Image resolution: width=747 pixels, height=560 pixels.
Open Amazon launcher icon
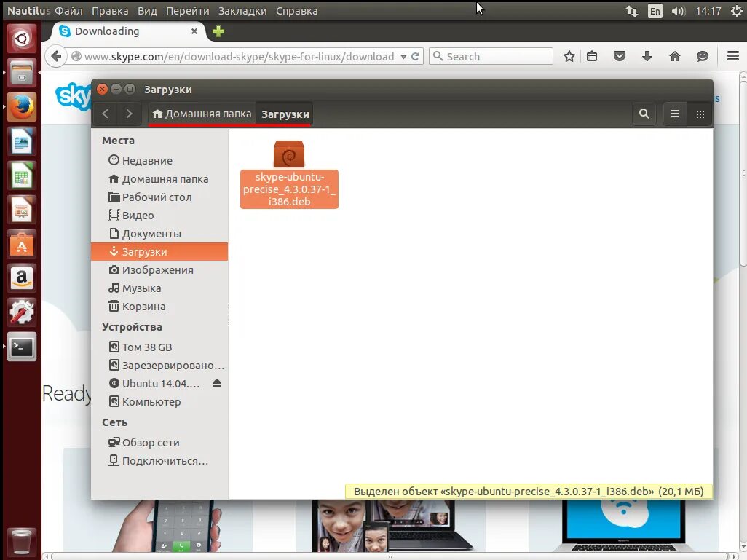click(x=21, y=279)
